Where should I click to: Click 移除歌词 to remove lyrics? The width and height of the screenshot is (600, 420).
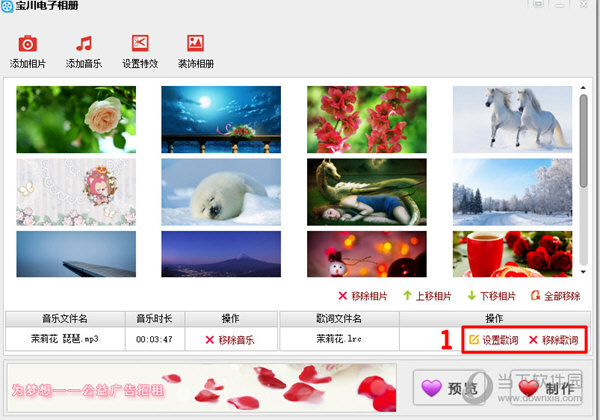553,340
